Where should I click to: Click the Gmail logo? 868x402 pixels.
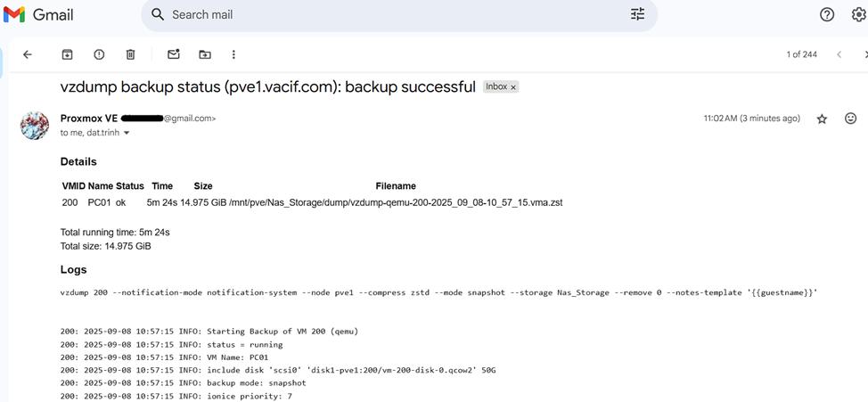39,15
